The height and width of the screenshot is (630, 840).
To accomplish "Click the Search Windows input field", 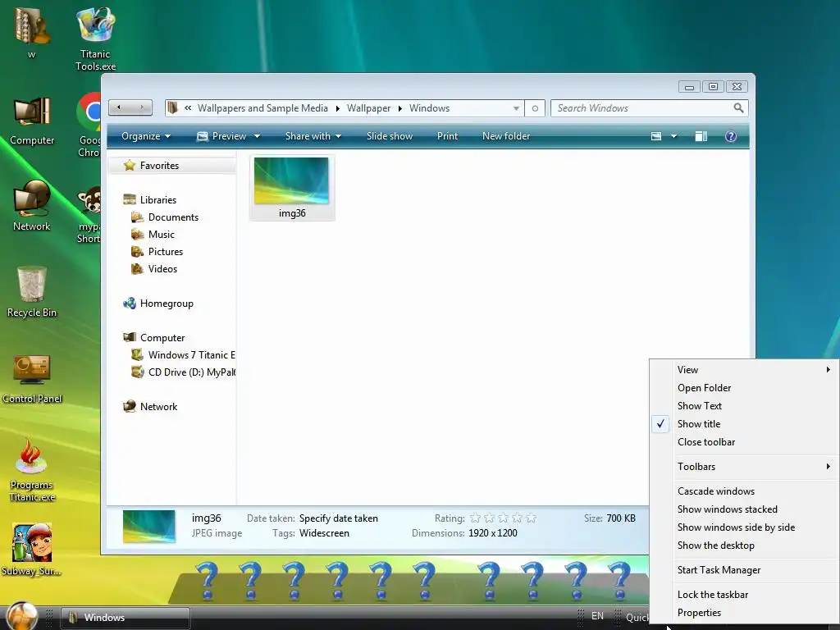I will tap(643, 108).
